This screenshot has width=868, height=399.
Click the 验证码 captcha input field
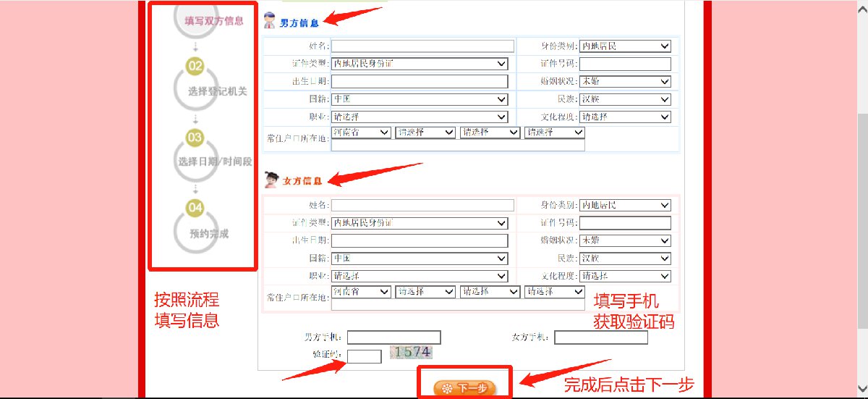365,356
